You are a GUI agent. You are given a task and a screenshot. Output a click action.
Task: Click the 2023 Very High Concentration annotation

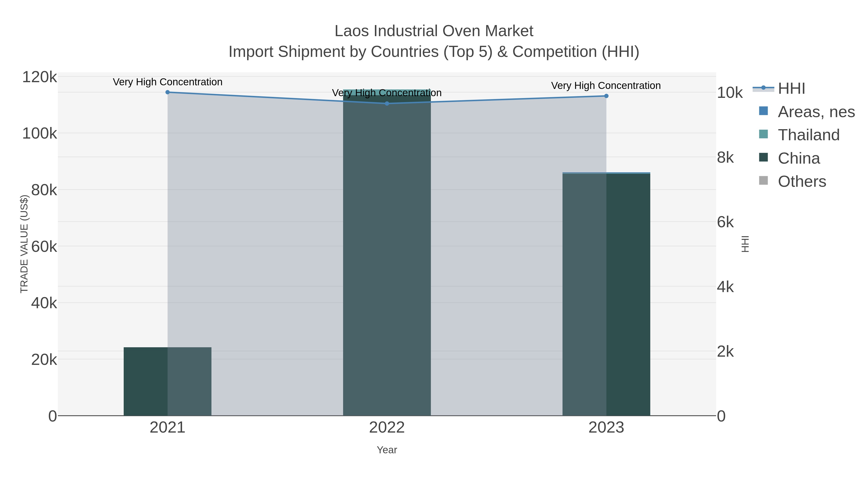pyautogui.click(x=606, y=86)
